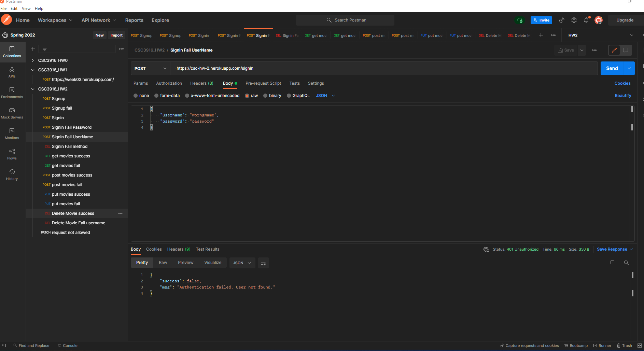Select the raw body type radio button
This screenshot has height=351, width=644.
tap(247, 96)
